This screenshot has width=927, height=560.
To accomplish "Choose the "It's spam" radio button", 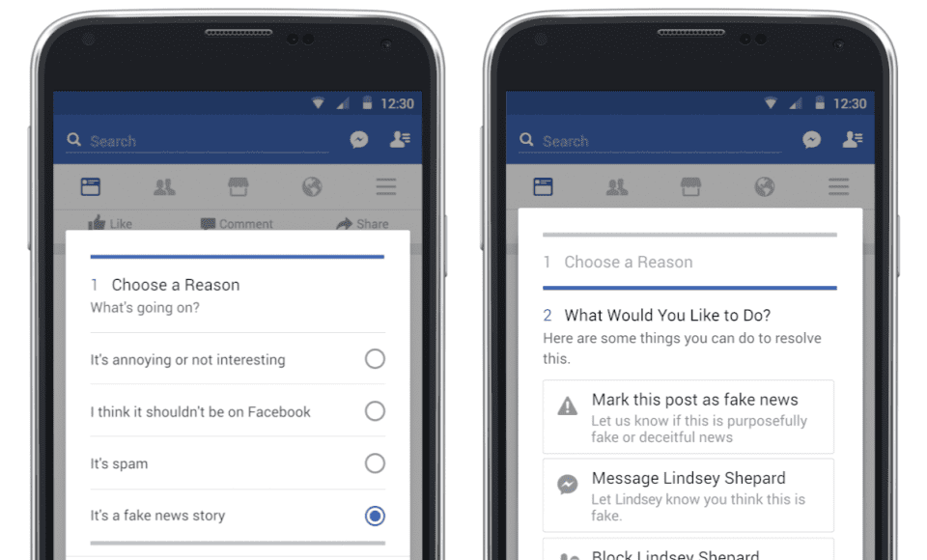I will (x=375, y=463).
